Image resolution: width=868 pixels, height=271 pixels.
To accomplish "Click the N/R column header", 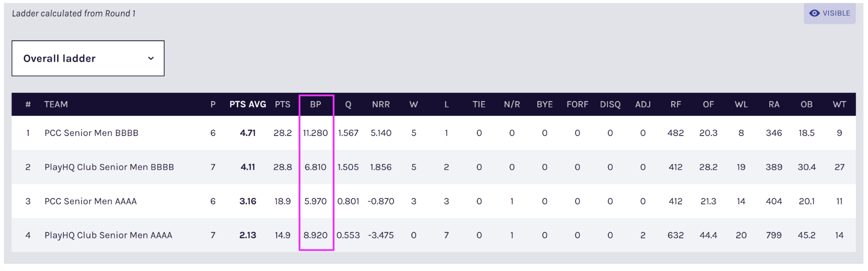I will [x=512, y=105].
